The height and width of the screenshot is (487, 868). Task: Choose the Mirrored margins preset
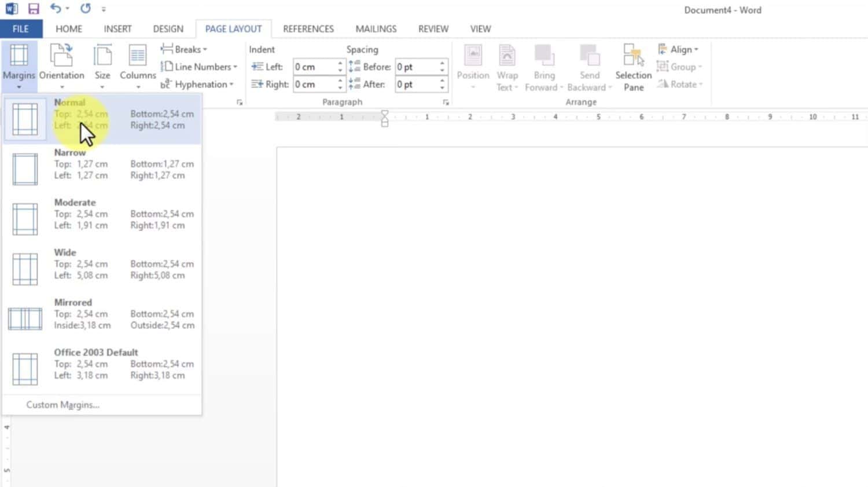pos(102,318)
